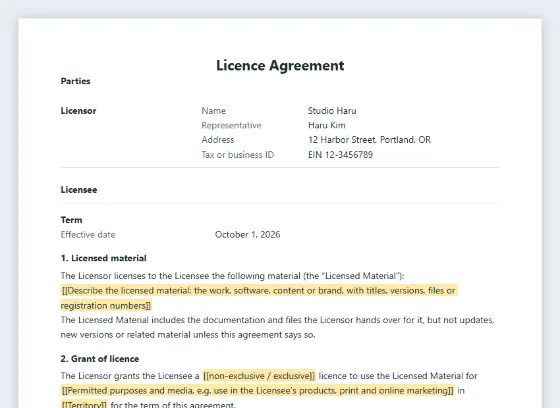Select the '[[non-exclusive / exclusive]]' placeholder

(x=259, y=376)
